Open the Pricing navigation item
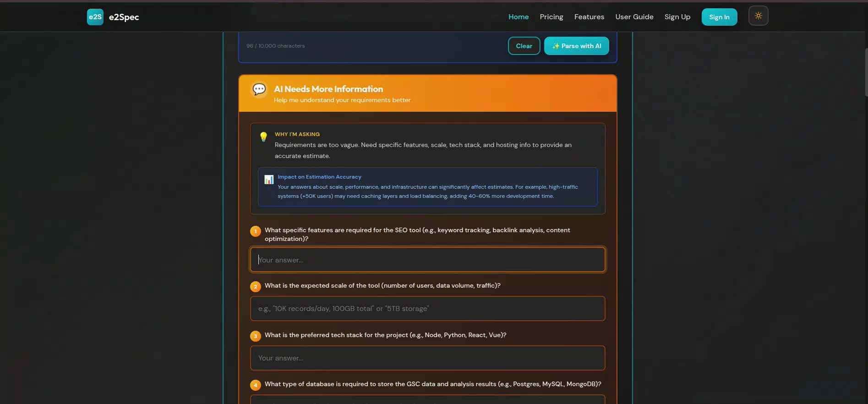This screenshot has width=868, height=404. (551, 17)
